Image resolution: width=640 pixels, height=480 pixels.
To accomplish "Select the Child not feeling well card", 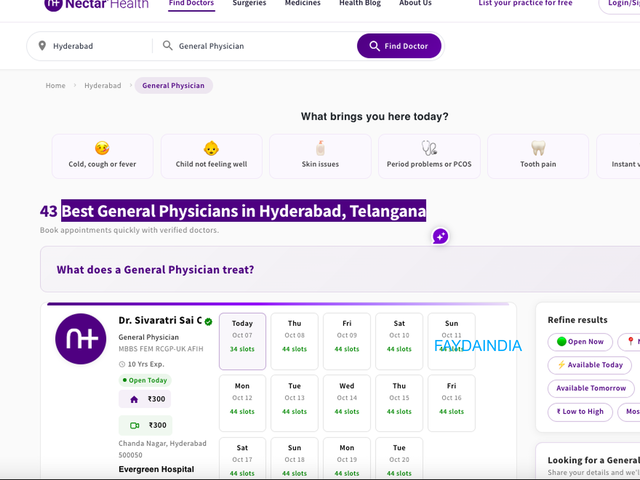I will click(211, 156).
